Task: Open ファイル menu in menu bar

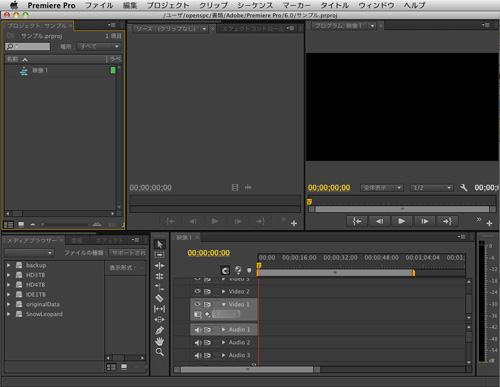Action: click(99, 5)
